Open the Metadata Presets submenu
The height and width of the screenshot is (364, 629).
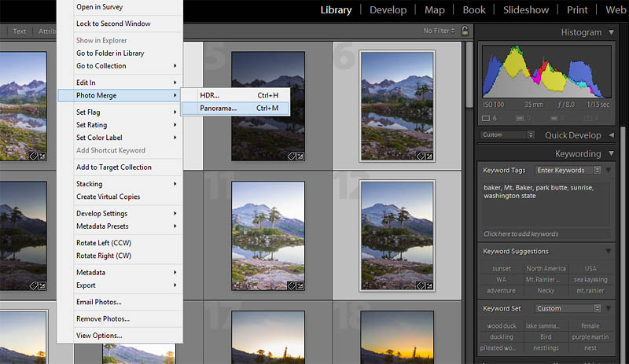click(x=120, y=226)
